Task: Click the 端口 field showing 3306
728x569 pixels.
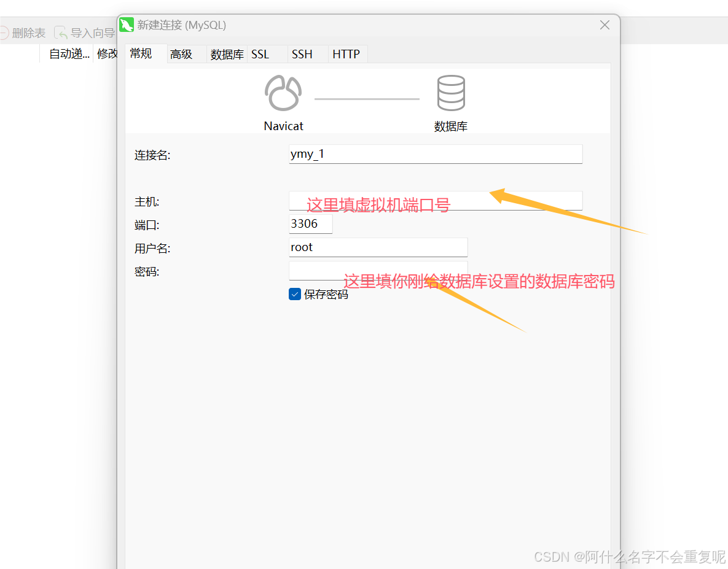Action: [x=311, y=224]
